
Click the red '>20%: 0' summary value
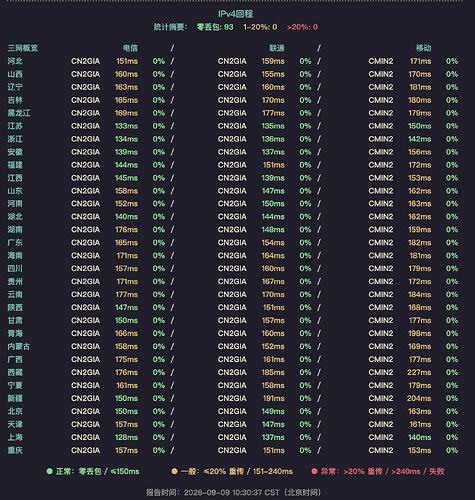click(302, 27)
